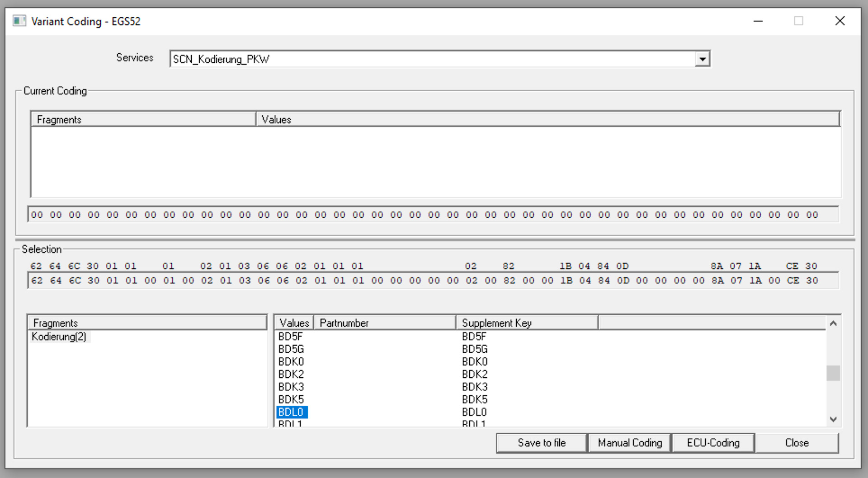
Task: Click the Fragments header in Selection panel
Action: point(147,323)
